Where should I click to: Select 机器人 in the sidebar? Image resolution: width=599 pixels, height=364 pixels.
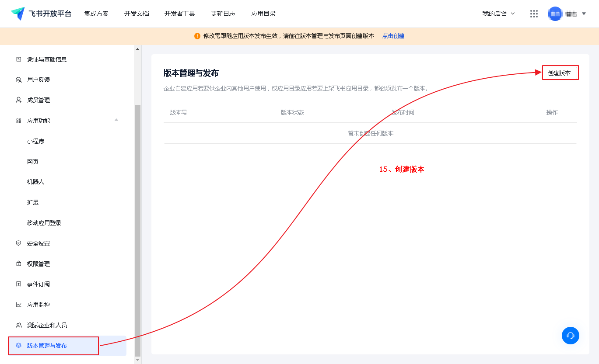[35, 182]
